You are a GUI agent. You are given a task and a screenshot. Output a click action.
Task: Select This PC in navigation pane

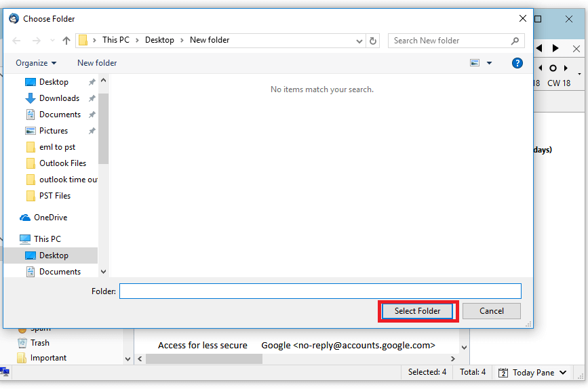coord(47,239)
